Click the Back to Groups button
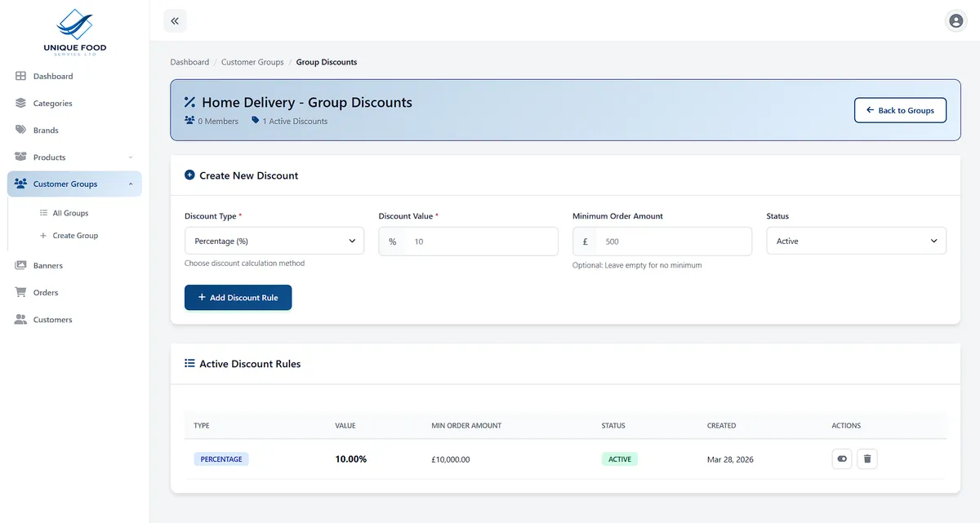This screenshot has width=980, height=523. [900, 110]
